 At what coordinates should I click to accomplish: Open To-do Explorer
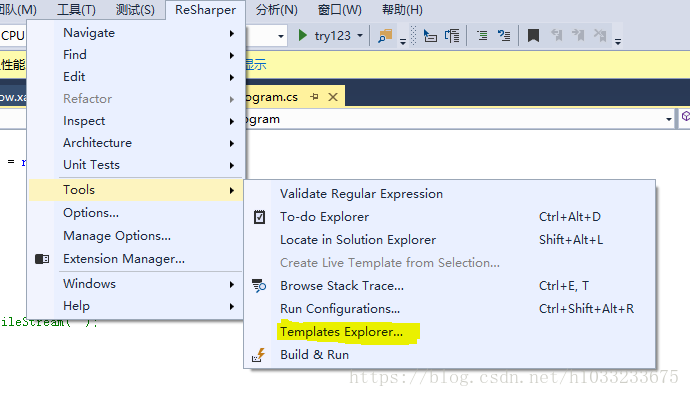click(450, 217)
